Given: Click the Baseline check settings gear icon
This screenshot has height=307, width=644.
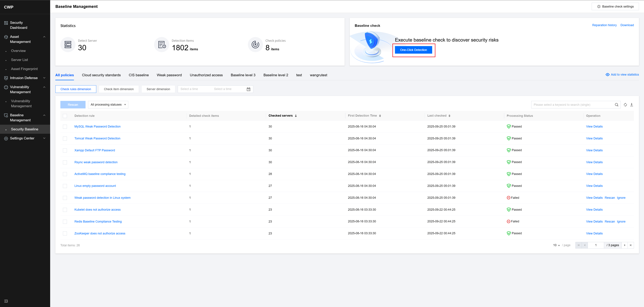Looking at the screenshot, I should click(x=599, y=7).
